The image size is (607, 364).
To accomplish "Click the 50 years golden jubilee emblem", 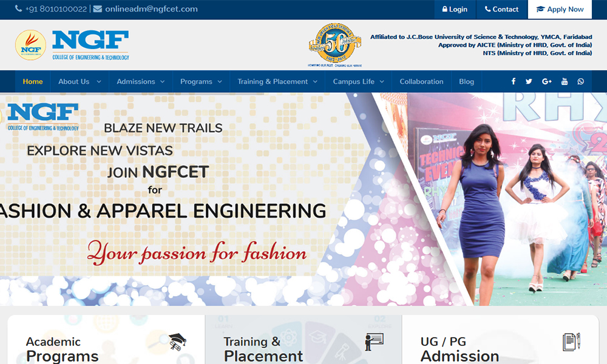I will tap(334, 45).
